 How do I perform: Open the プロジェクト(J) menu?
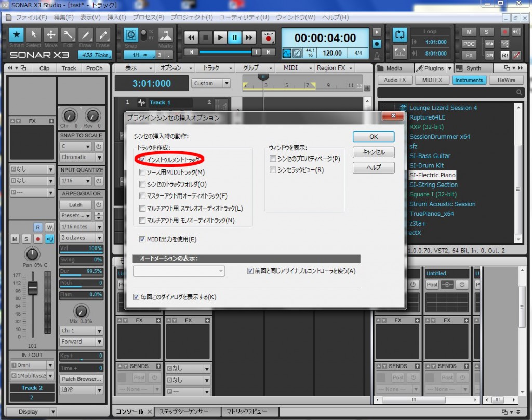[192, 17]
